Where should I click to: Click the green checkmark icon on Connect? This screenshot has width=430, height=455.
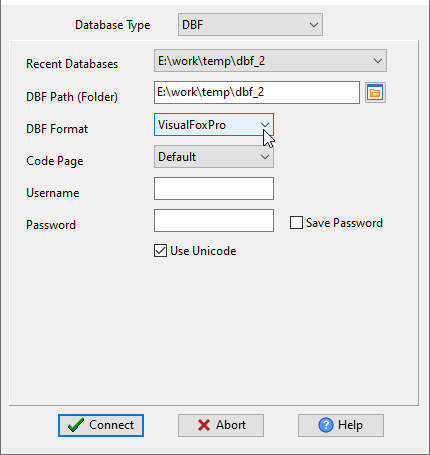[x=76, y=425]
